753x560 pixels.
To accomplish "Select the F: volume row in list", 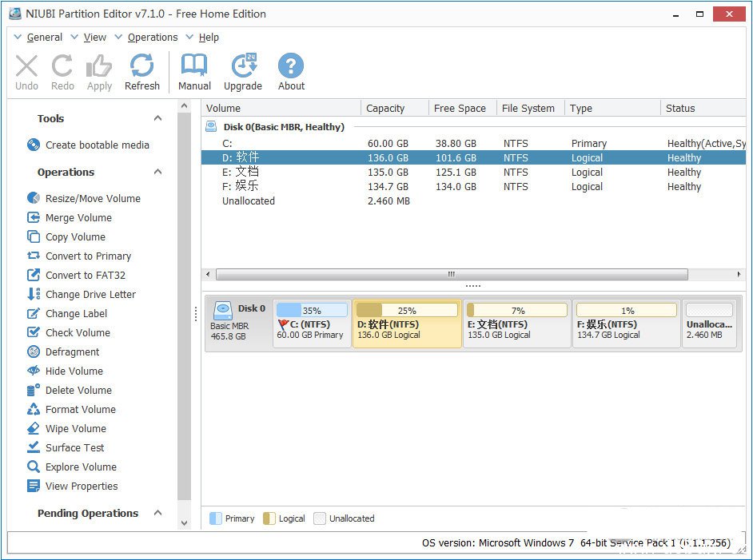I will (x=400, y=187).
